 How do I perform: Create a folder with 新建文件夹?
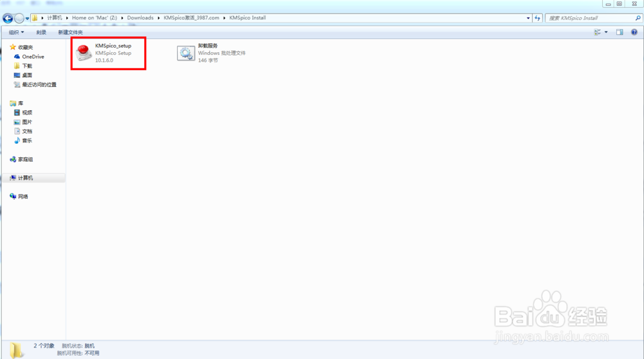[x=70, y=32]
